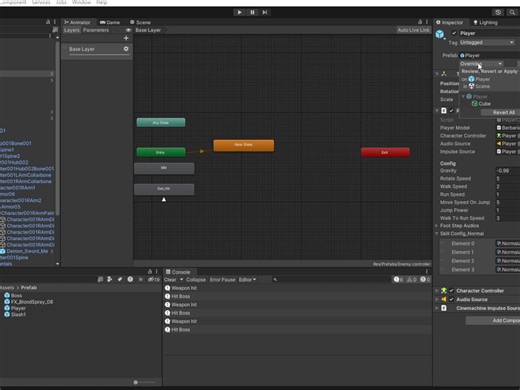Image resolution: width=520 pixels, height=390 pixels.
Task: Select the Boss prefab asset
Action: click(13, 295)
